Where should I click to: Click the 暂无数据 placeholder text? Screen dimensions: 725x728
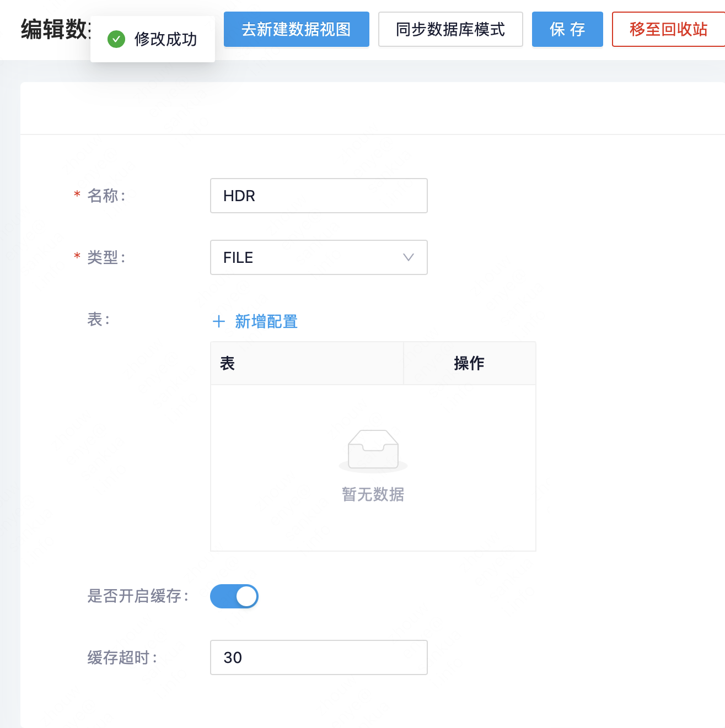point(373,495)
